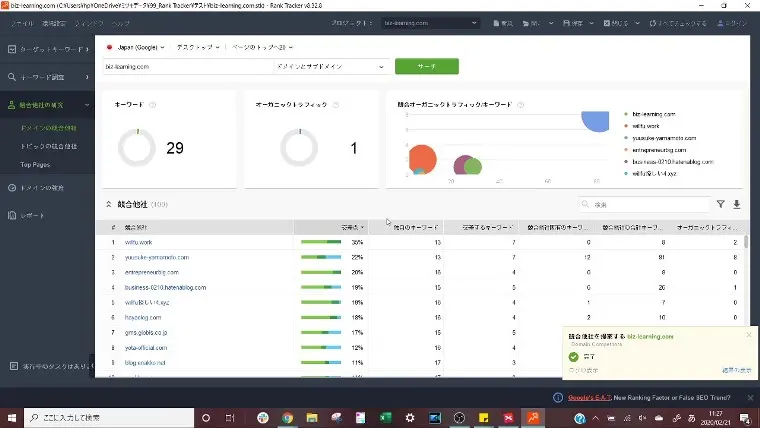
Task: Open Chrome from the Windows taskbar
Action: [287, 418]
